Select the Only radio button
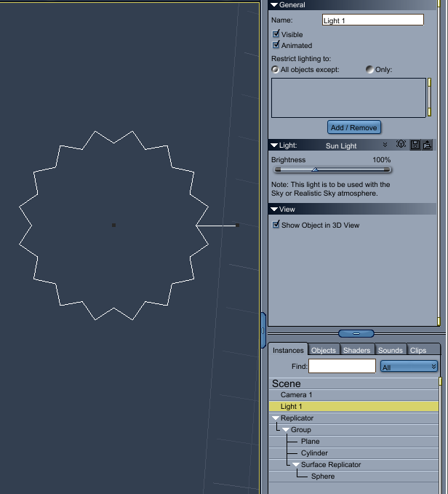This screenshot has width=448, height=494. 369,69
